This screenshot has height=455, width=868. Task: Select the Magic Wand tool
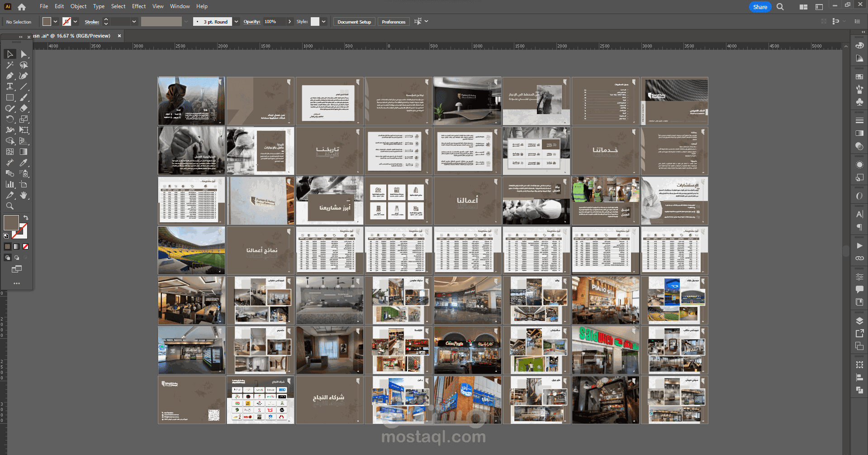(x=10, y=65)
